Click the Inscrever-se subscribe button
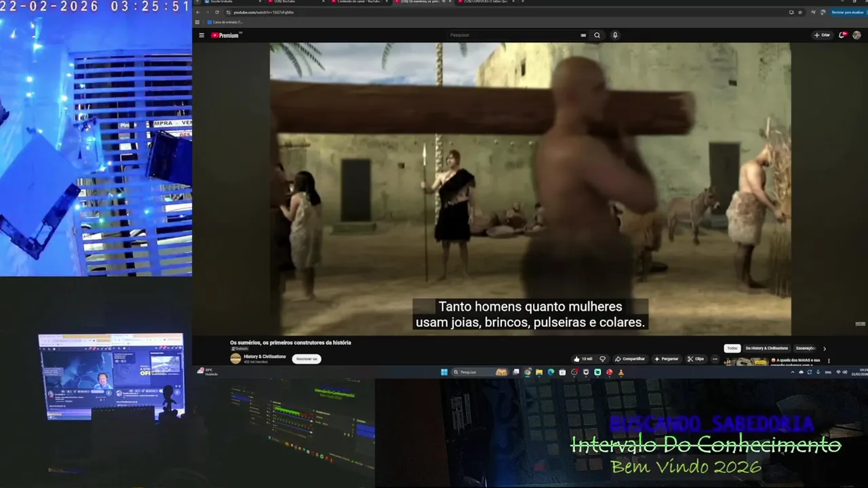Screen dimensions: 868x488 (x=307, y=359)
